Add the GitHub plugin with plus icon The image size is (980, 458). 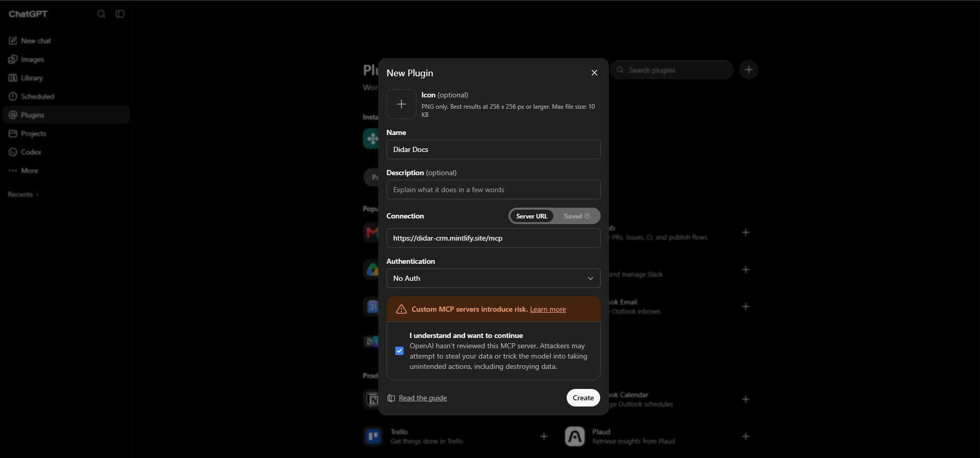pyautogui.click(x=746, y=232)
